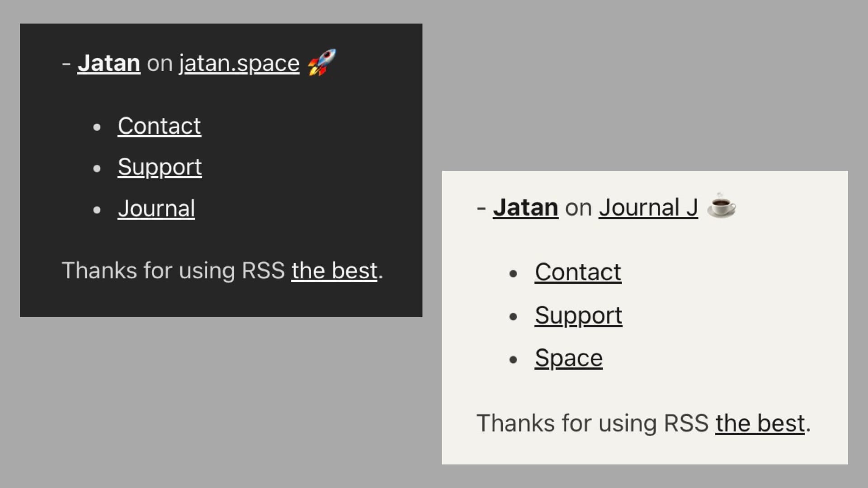This screenshot has width=868, height=488.
Task: Click the bullet beside Space in light panel
Action: pos(513,360)
